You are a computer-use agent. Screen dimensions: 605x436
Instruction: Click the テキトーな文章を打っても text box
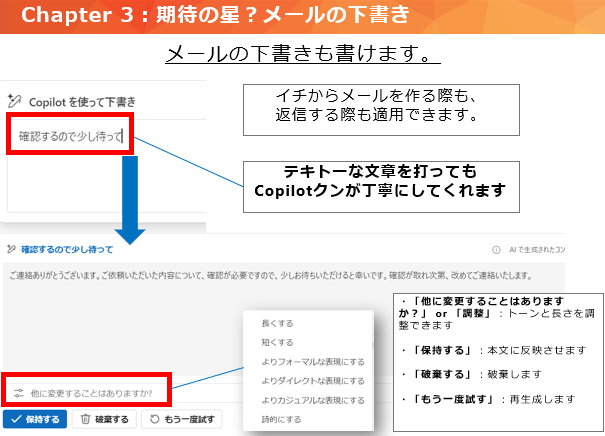click(381, 187)
